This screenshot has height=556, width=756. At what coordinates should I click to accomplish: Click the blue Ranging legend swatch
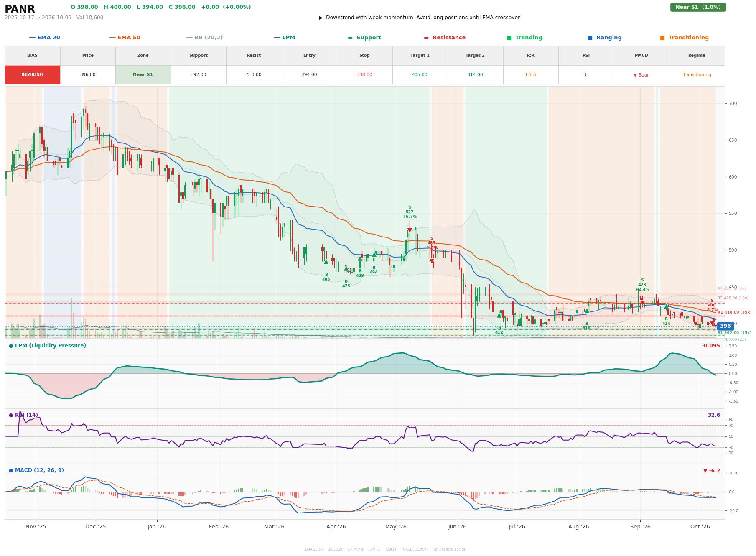point(590,38)
